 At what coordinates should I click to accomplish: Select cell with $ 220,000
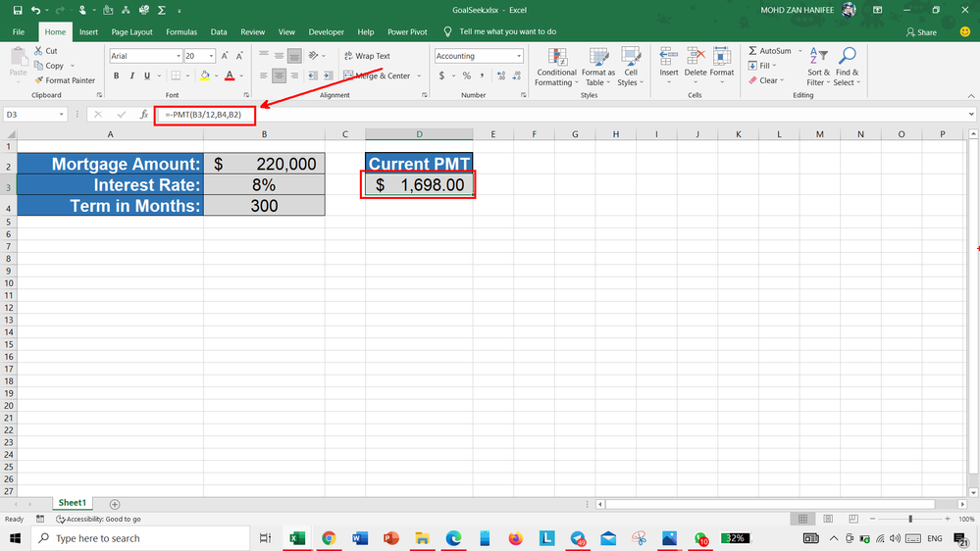(265, 164)
